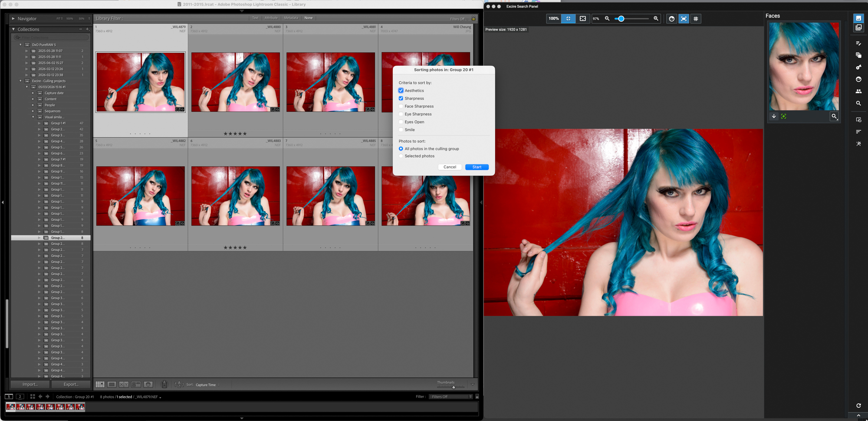Click the grid overlay hash icon

pyautogui.click(x=696, y=19)
